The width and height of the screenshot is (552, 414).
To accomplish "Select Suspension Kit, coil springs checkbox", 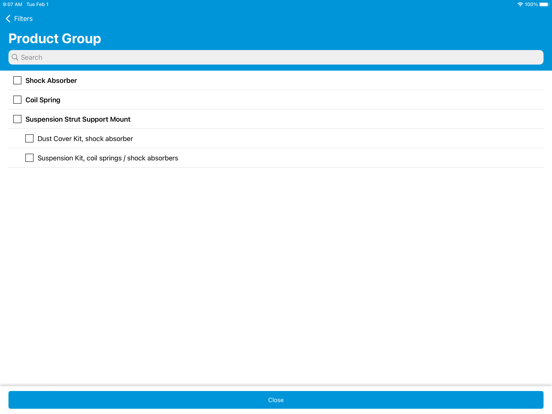I will pyautogui.click(x=30, y=158).
